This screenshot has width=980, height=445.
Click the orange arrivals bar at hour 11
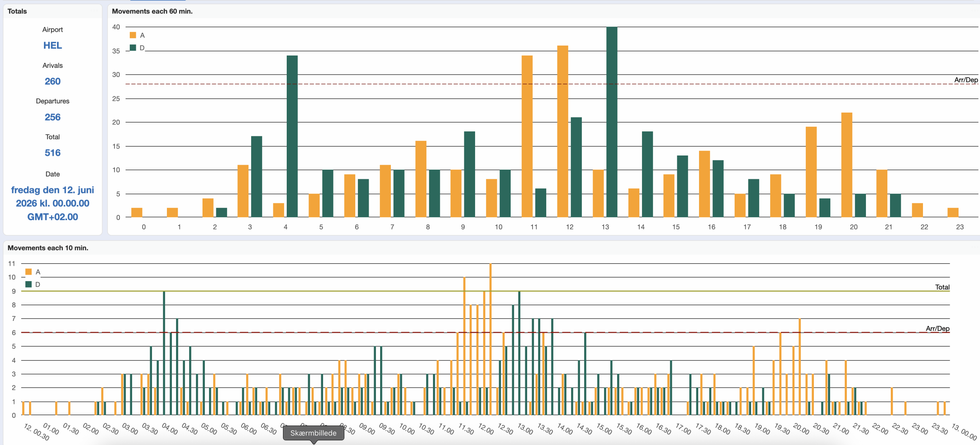coord(527,136)
